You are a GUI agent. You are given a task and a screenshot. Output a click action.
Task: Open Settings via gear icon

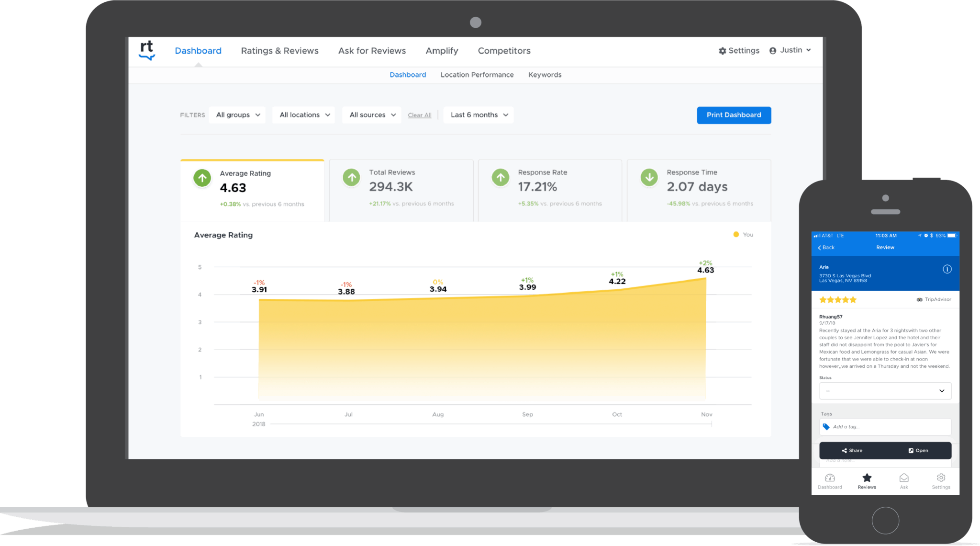pos(723,51)
